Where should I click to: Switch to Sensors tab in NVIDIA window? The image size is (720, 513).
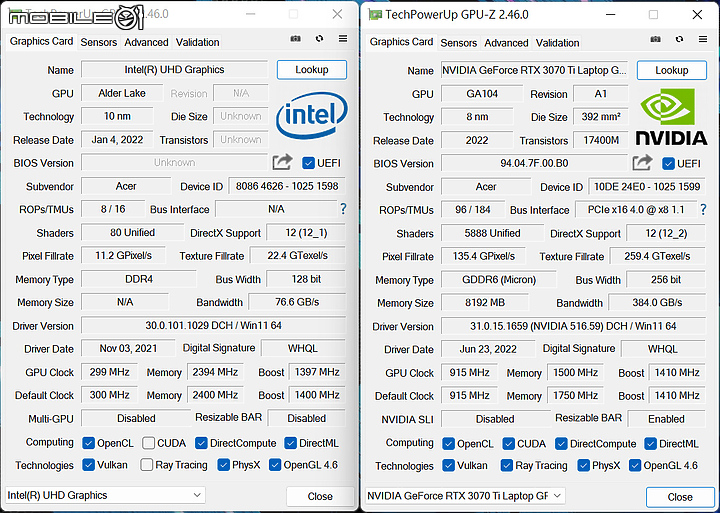point(459,43)
